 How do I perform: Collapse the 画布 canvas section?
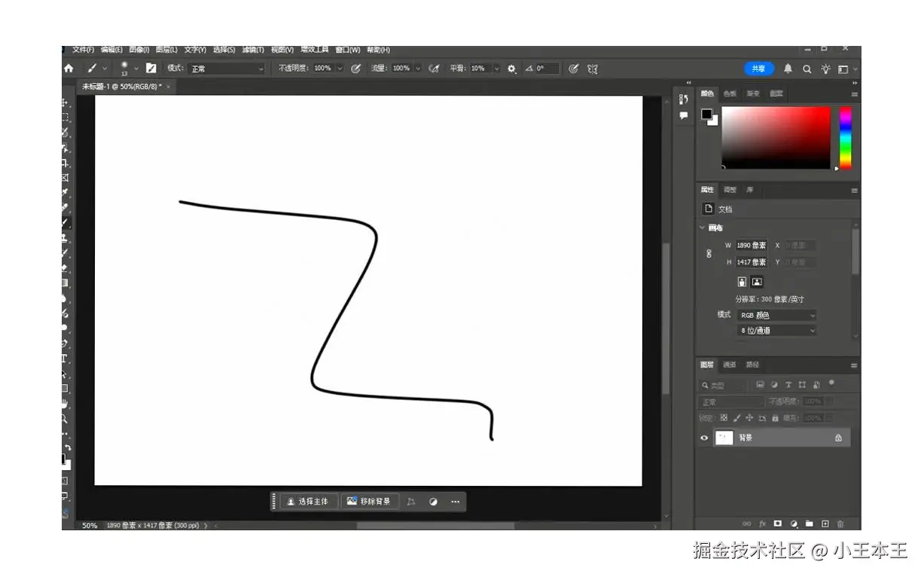pos(703,227)
